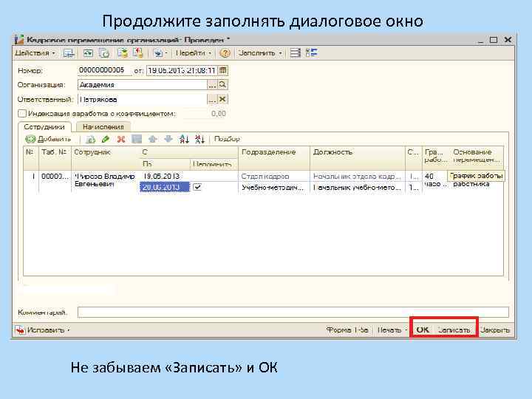Click the Записать button

(454, 330)
